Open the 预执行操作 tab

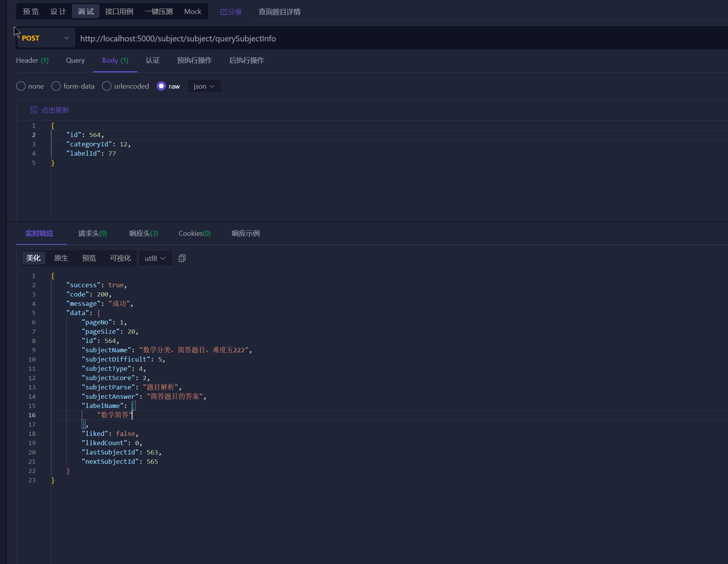[x=195, y=60]
